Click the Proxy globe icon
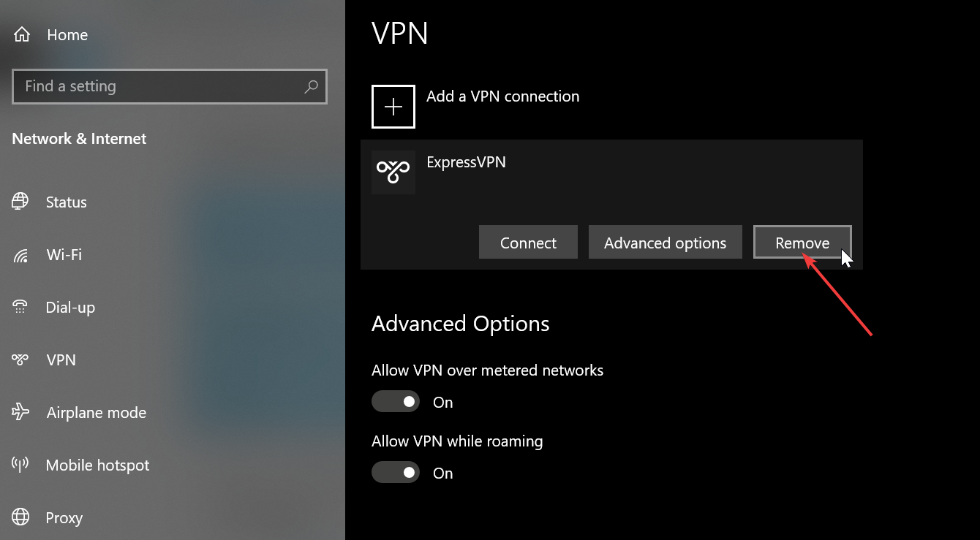This screenshot has width=980, height=540. click(20, 517)
